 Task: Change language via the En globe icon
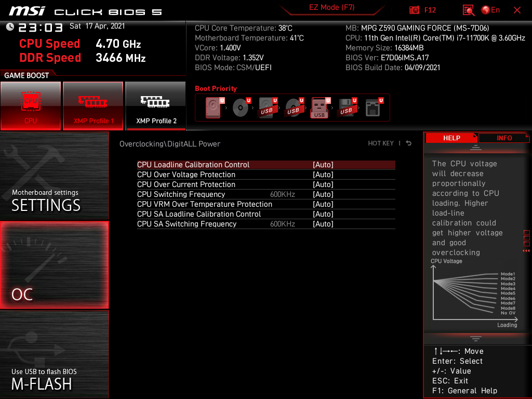click(490, 10)
